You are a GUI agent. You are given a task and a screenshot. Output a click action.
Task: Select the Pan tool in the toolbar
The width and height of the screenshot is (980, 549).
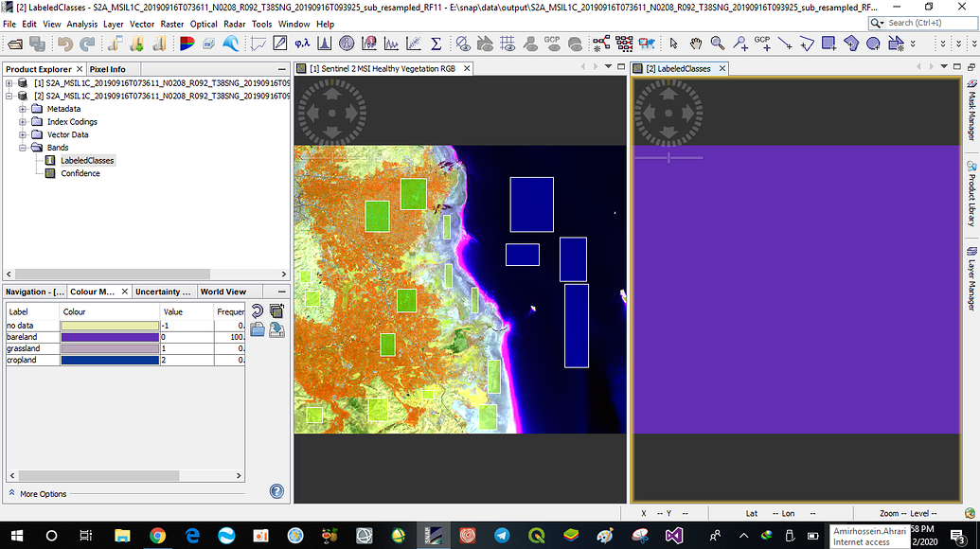(x=698, y=44)
